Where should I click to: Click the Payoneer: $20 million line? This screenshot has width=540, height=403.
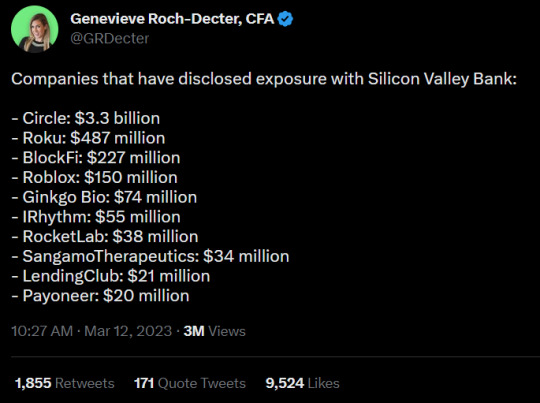pyautogui.click(x=100, y=296)
